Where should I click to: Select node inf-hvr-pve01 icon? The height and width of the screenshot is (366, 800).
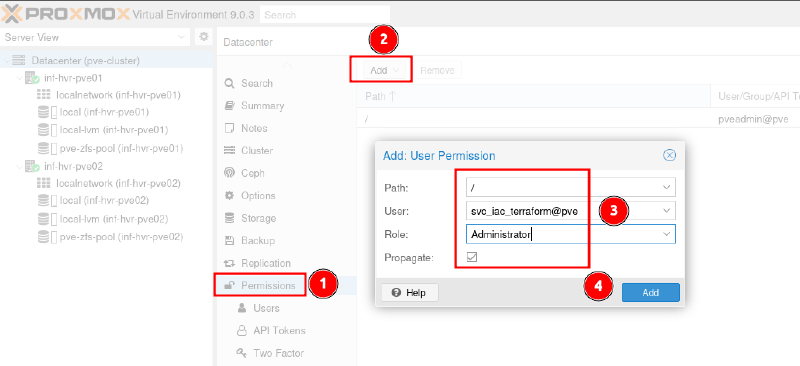[32, 79]
